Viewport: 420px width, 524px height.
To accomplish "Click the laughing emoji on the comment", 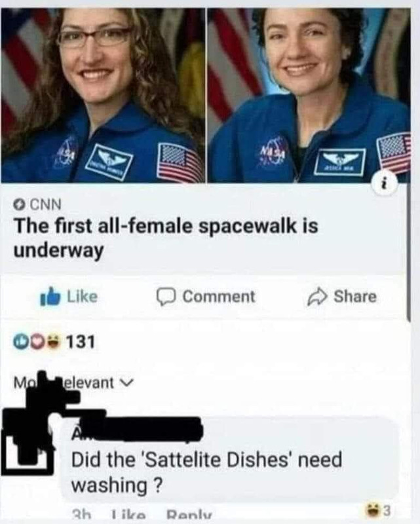I will click(x=373, y=510).
